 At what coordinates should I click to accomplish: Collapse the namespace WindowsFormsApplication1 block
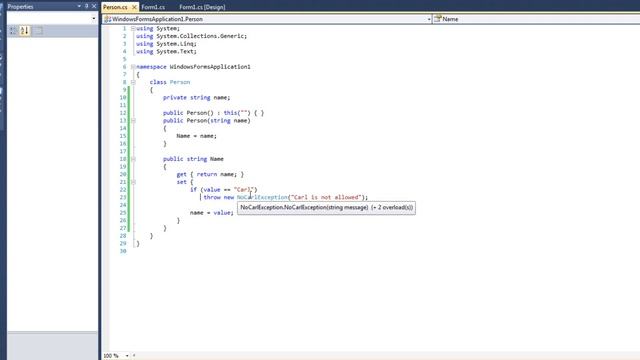point(133,67)
